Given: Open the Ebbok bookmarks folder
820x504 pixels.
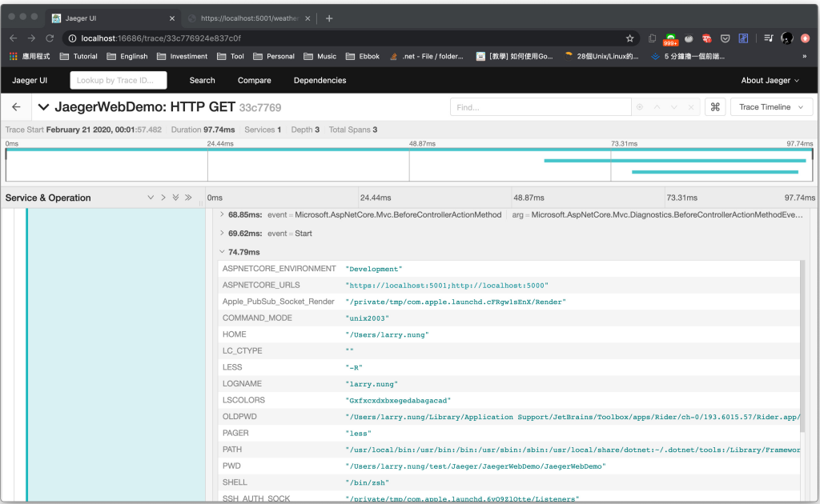Looking at the screenshot, I should coord(363,56).
